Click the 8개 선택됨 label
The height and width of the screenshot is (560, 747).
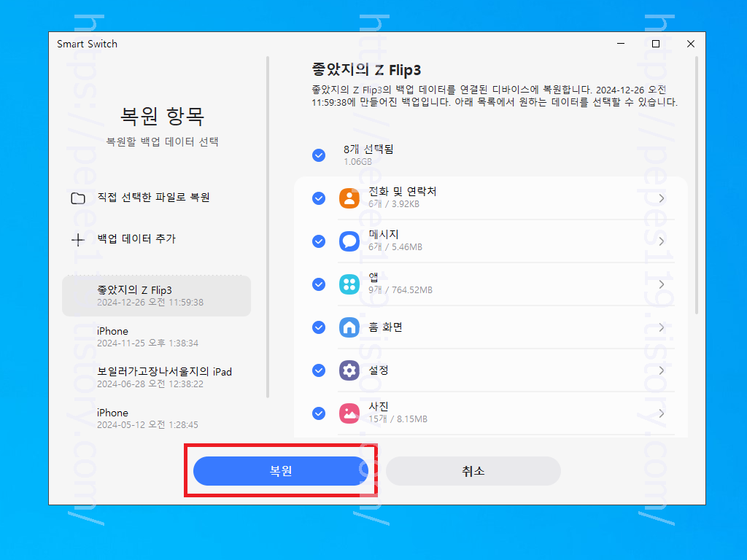tap(368, 149)
